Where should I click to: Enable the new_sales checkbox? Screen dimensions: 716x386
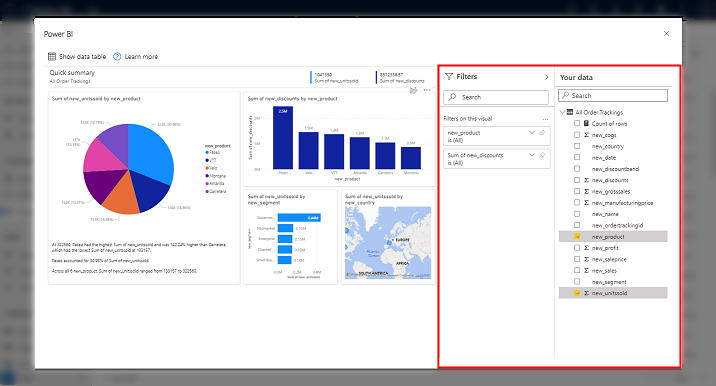click(577, 270)
